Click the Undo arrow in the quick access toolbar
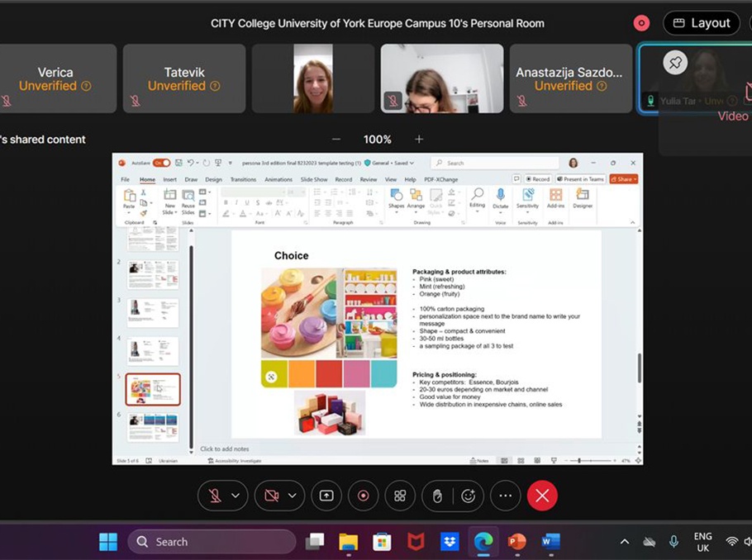The width and height of the screenshot is (752, 560). coord(190,163)
